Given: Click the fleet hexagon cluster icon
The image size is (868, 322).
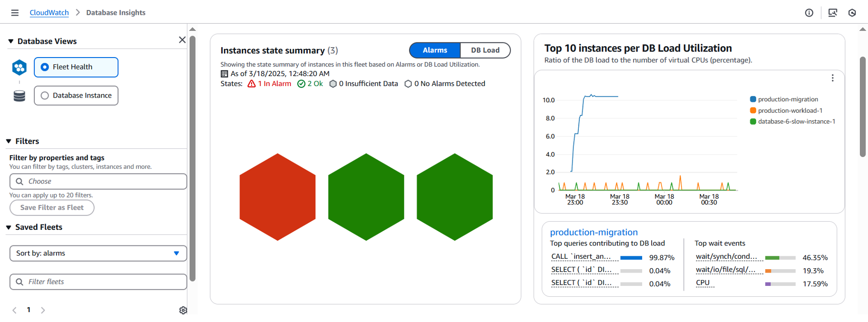Looking at the screenshot, I should coord(20,68).
